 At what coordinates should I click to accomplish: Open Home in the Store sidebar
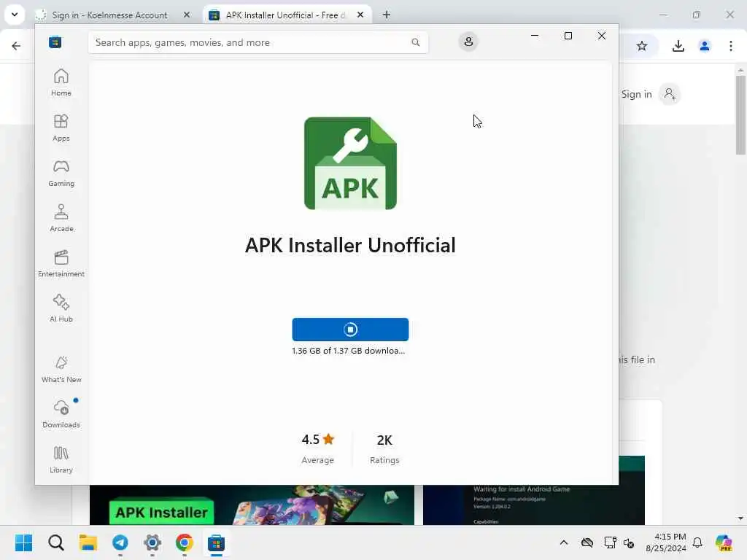(61, 83)
